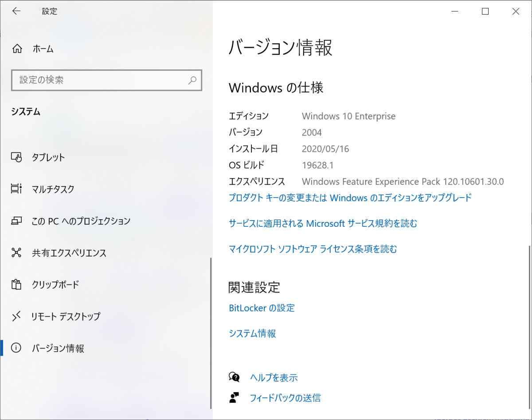Open the product key change/upgrade link

tap(350, 198)
